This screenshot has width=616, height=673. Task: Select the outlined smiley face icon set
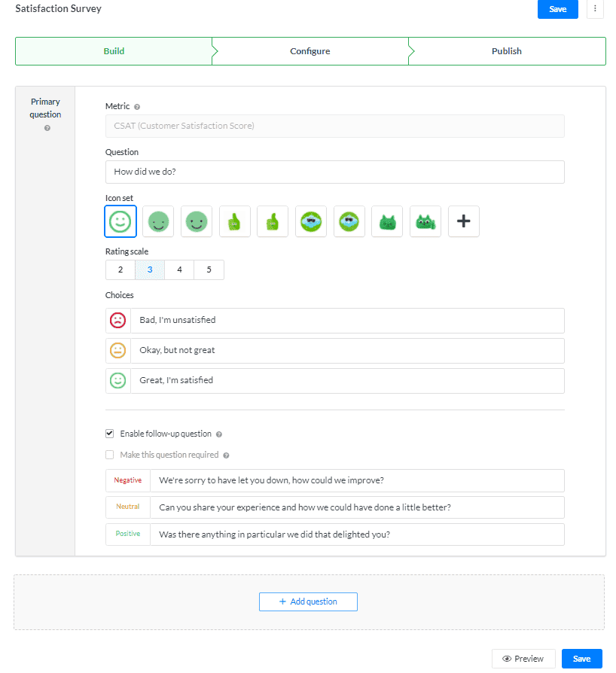120,221
